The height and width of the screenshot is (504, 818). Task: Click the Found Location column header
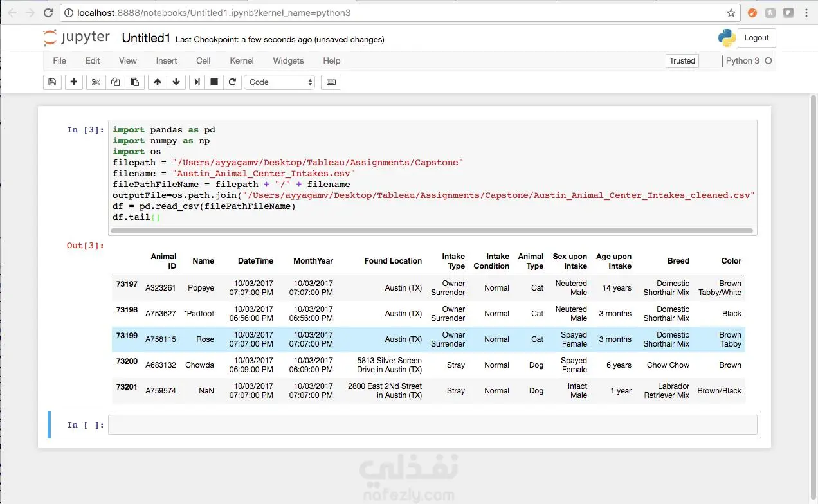[x=393, y=261]
